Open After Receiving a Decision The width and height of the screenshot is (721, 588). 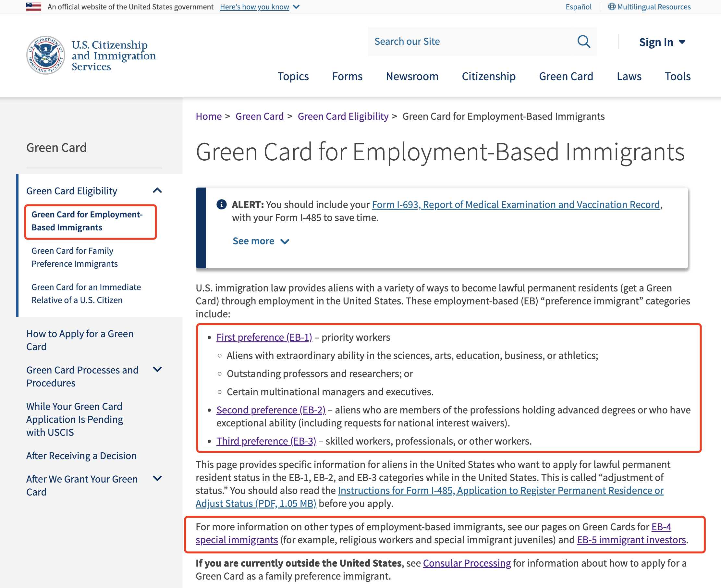pyautogui.click(x=81, y=456)
